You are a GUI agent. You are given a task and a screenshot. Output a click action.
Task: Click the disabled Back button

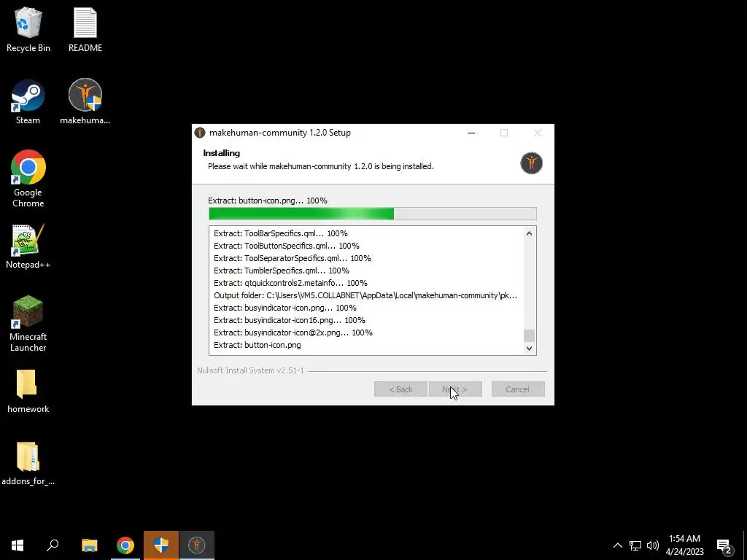(400, 389)
